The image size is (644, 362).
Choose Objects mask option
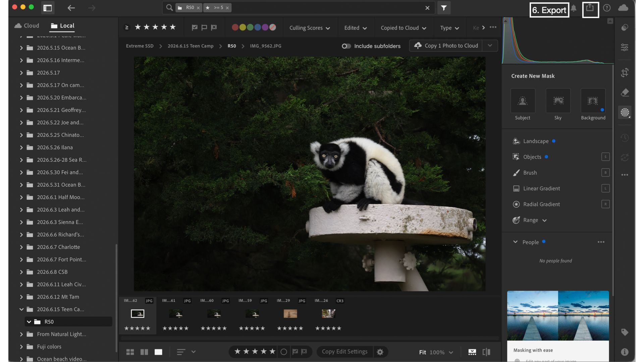click(x=532, y=157)
